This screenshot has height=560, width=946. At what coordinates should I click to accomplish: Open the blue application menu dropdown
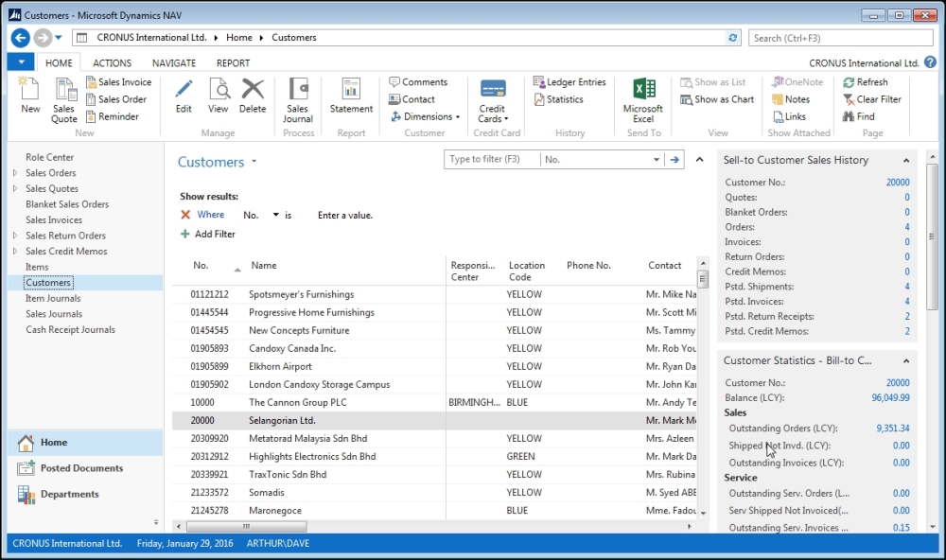click(x=21, y=62)
